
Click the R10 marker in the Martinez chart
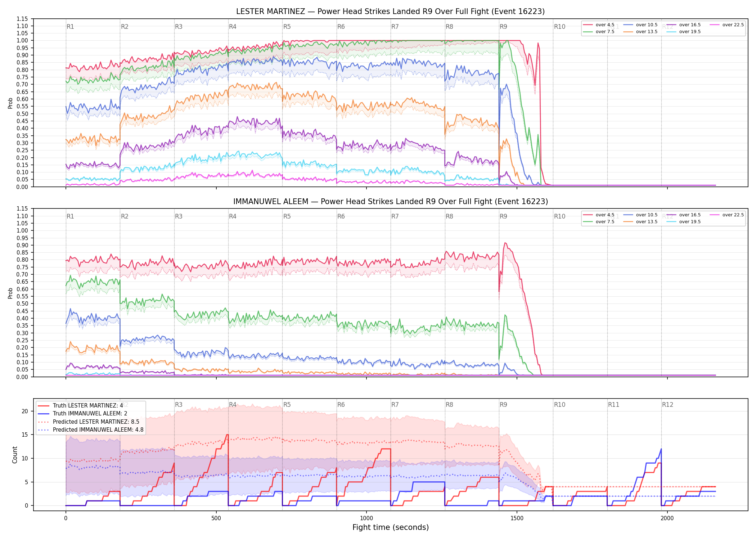coord(559,27)
